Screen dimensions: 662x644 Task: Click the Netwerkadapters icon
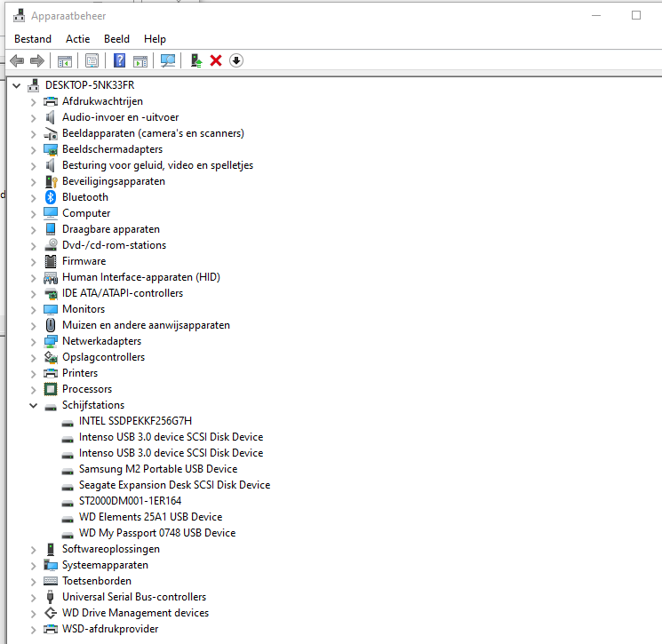coord(51,341)
